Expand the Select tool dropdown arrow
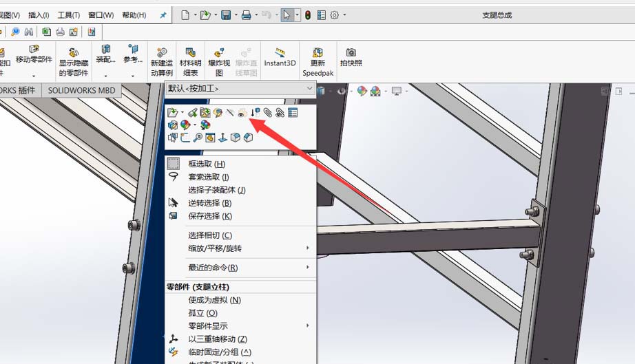635x364 pixels. pos(298,15)
